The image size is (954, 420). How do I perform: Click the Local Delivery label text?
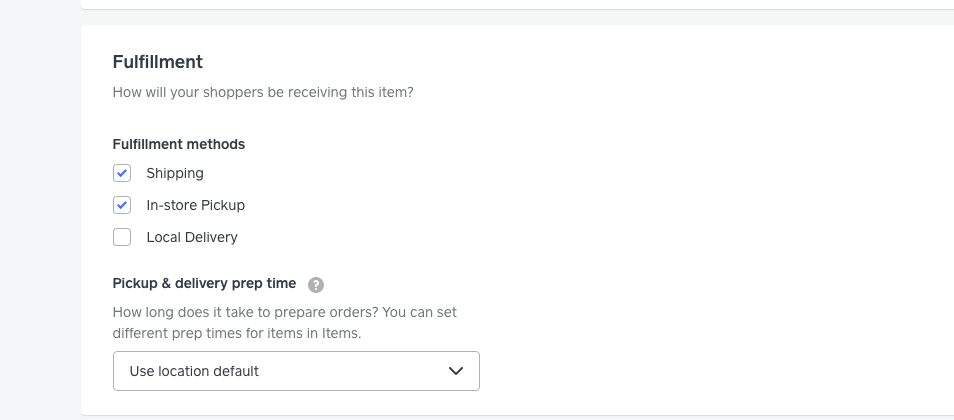click(x=192, y=237)
